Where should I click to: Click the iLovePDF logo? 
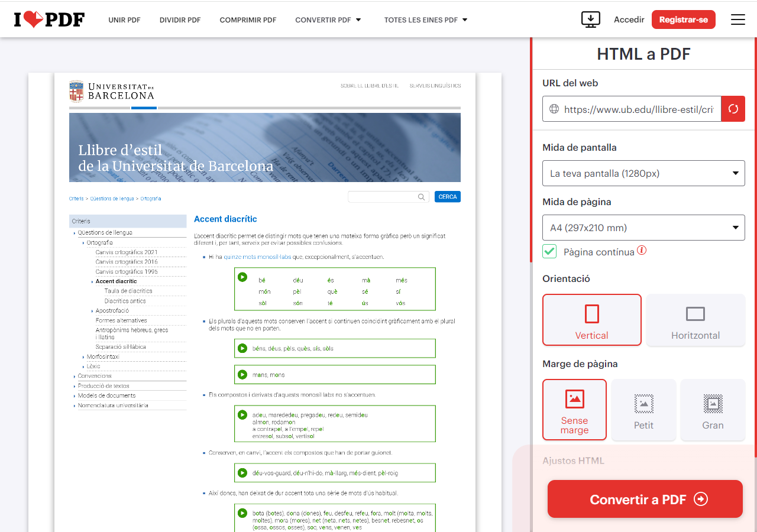(x=50, y=20)
